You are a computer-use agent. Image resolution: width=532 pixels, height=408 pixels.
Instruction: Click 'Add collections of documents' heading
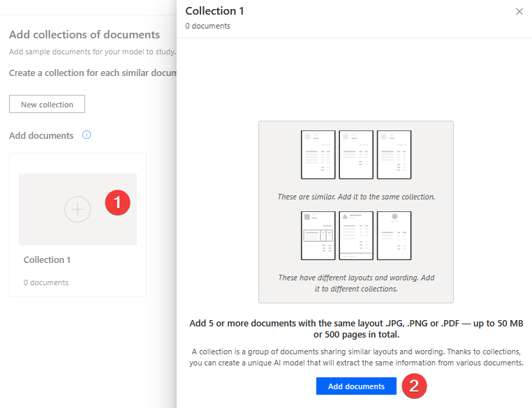[x=84, y=35]
